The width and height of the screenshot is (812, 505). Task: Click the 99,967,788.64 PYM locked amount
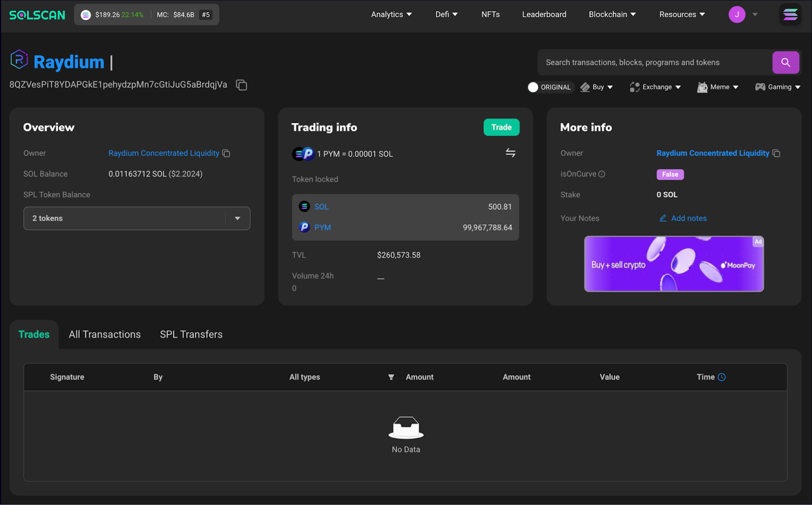[487, 227]
